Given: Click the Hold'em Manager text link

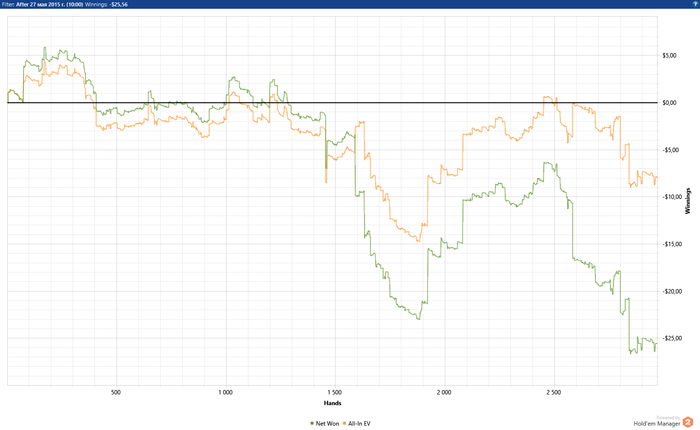Looking at the screenshot, I should tap(657, 423).
